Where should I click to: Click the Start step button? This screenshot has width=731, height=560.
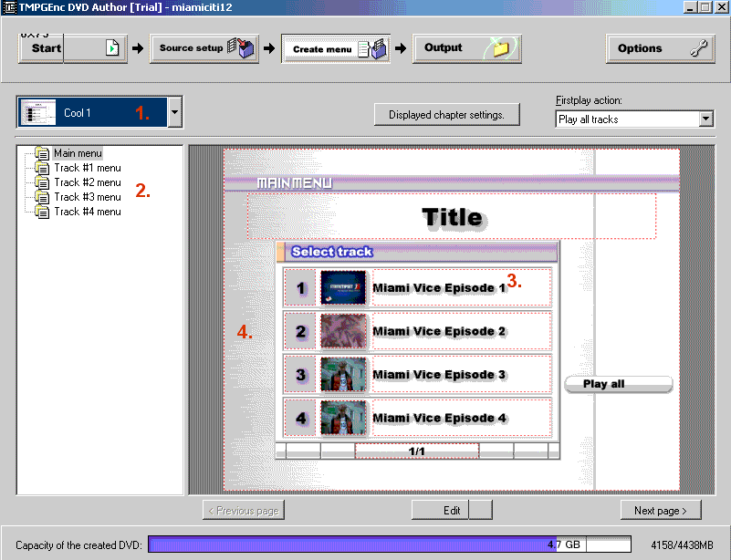click(x=73, y=48)
